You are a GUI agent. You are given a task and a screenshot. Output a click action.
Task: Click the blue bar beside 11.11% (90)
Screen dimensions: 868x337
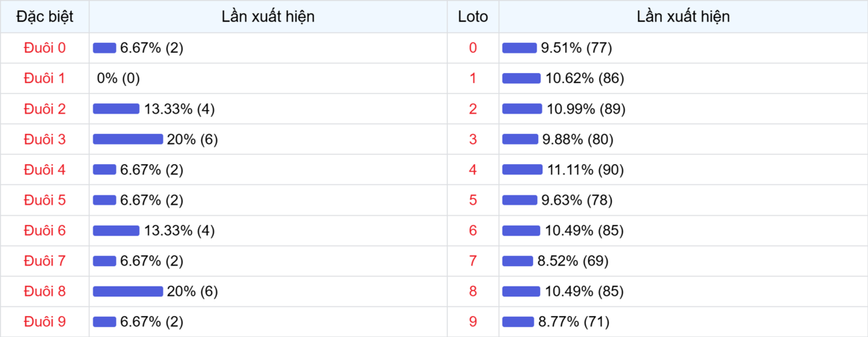(x=522, y=169)
